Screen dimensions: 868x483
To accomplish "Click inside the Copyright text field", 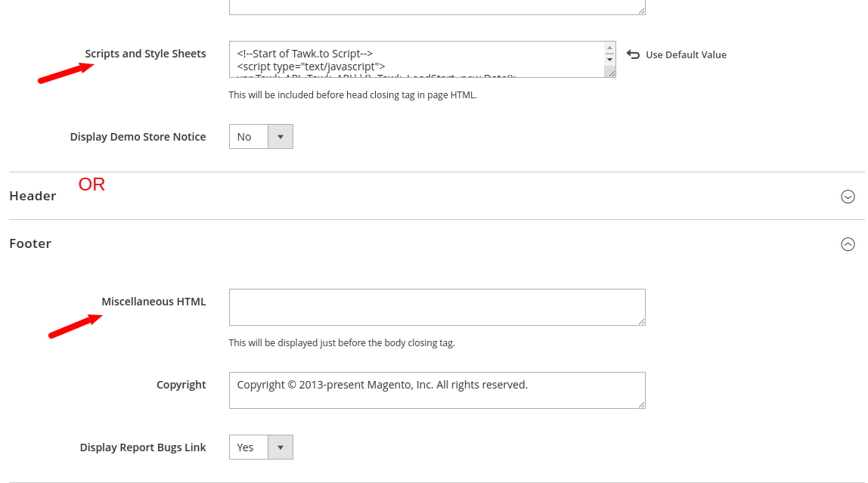I will coord(437,390).
